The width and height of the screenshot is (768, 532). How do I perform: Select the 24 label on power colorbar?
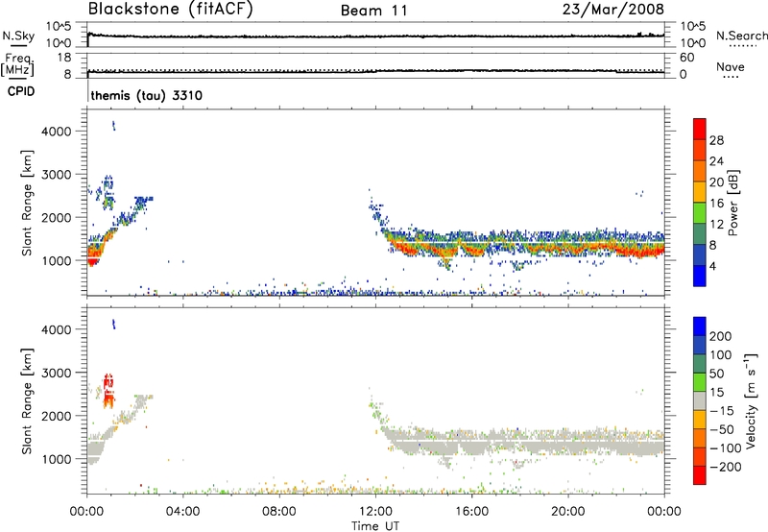(716, 161)
